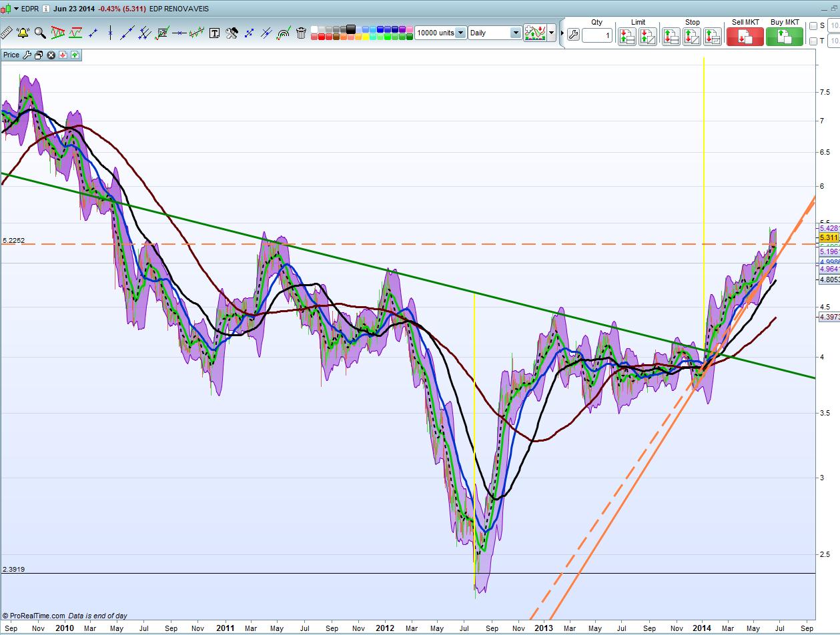Move Price panel up with green arrow
This screenshot has width=840, height=635.
pyautogui.click(x=74, y=55)
